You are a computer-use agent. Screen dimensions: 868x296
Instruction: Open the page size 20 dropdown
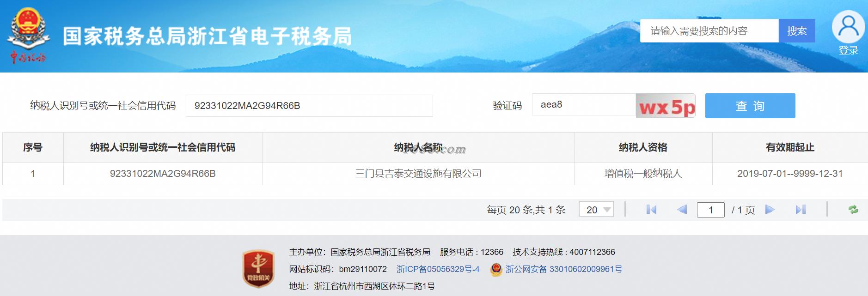[596, 210]
